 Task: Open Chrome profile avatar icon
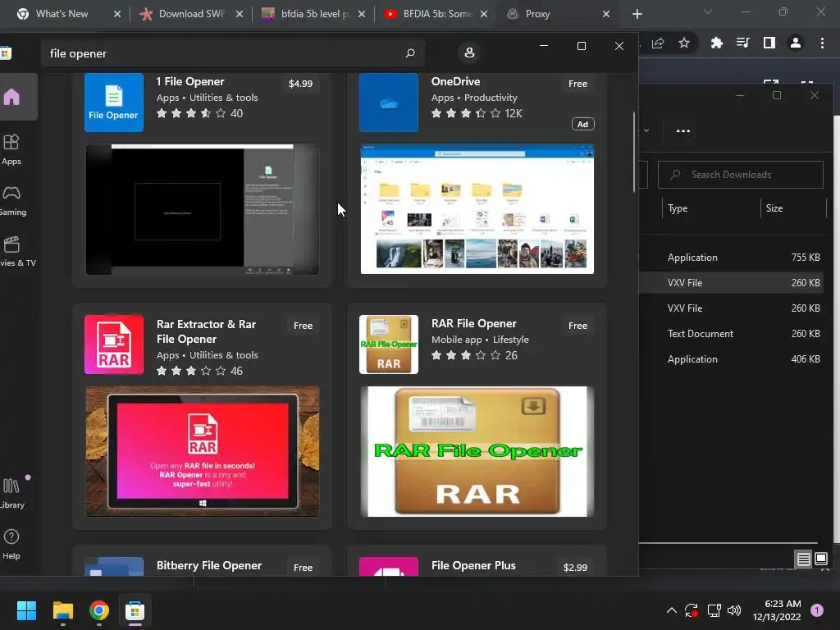click(x=796, y=43)
